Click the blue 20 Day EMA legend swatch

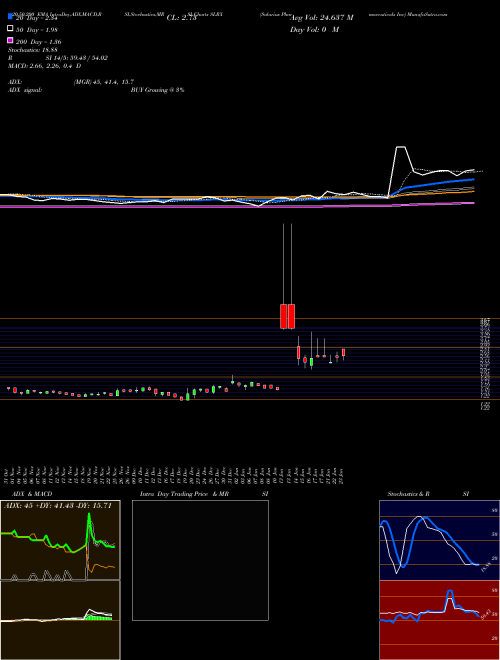[x=10, y=17]
